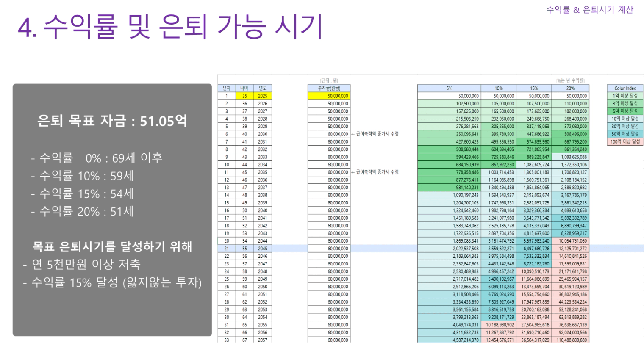
Task: Select the 년차 column header
Action: pos(227,88)
